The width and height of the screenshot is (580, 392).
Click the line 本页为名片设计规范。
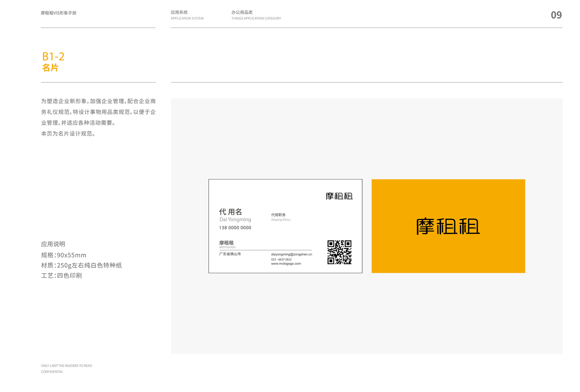(69, 134)
